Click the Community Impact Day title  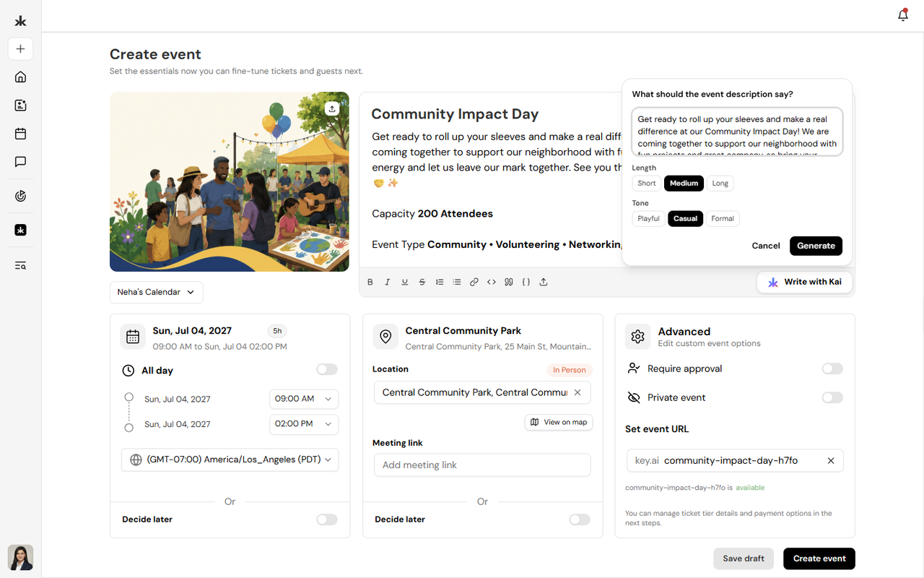tap(455, 114)
